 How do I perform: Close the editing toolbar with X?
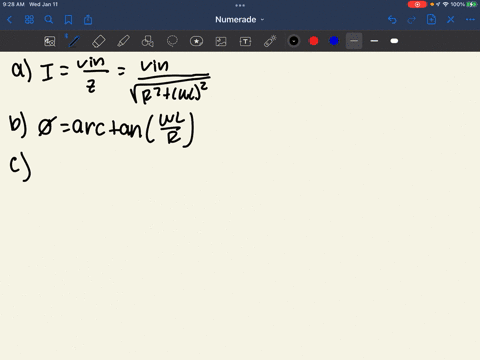click(x=451, y=20)
